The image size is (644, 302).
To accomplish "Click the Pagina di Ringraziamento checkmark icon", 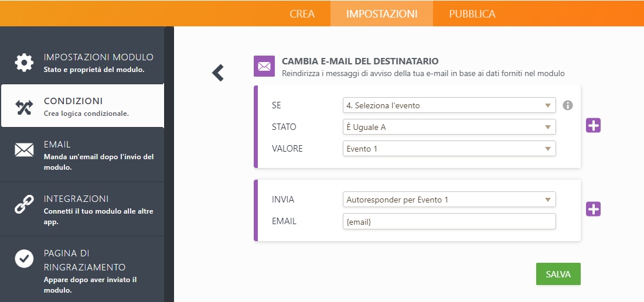I will (x=24, y=258).
